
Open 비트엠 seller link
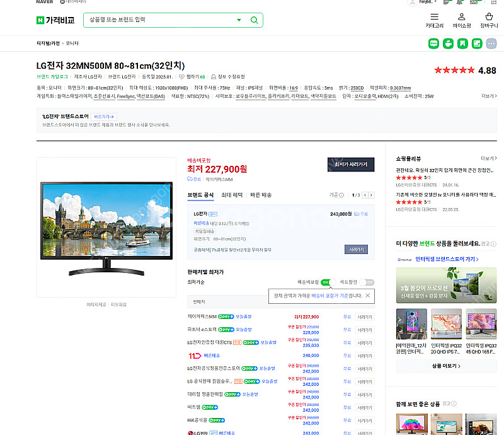[194, 407]
